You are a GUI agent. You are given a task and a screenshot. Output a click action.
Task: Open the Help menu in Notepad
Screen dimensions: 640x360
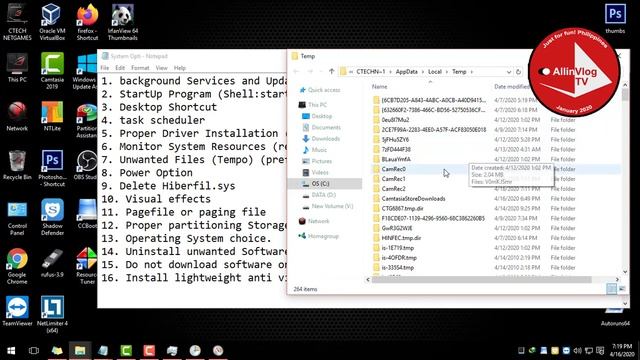click(x=180, y=68)
